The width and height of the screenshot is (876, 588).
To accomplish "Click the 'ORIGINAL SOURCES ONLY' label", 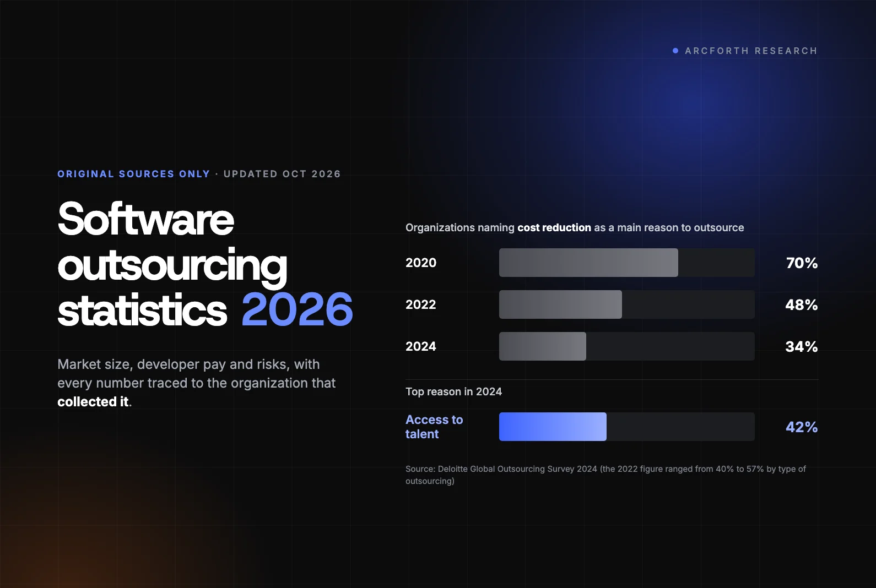I will 134,174.
